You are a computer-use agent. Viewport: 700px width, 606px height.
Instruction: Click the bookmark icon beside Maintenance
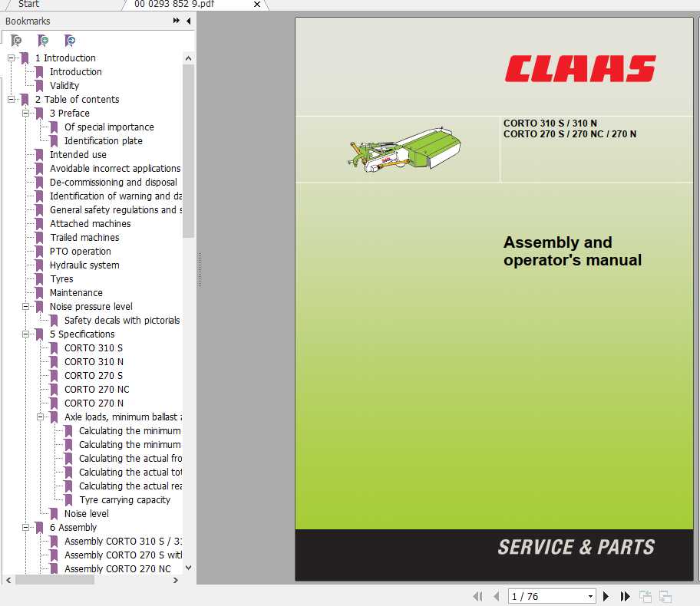tap(39, 293)
